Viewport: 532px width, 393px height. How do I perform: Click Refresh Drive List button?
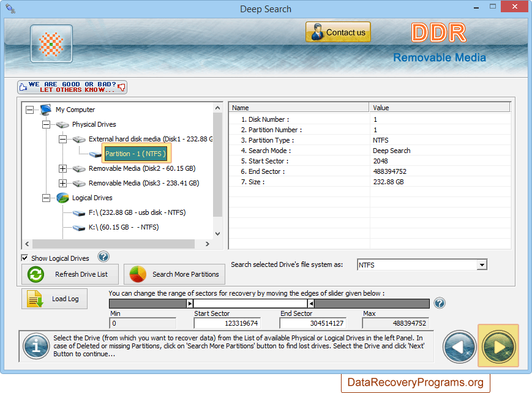[x=70, y=274]
